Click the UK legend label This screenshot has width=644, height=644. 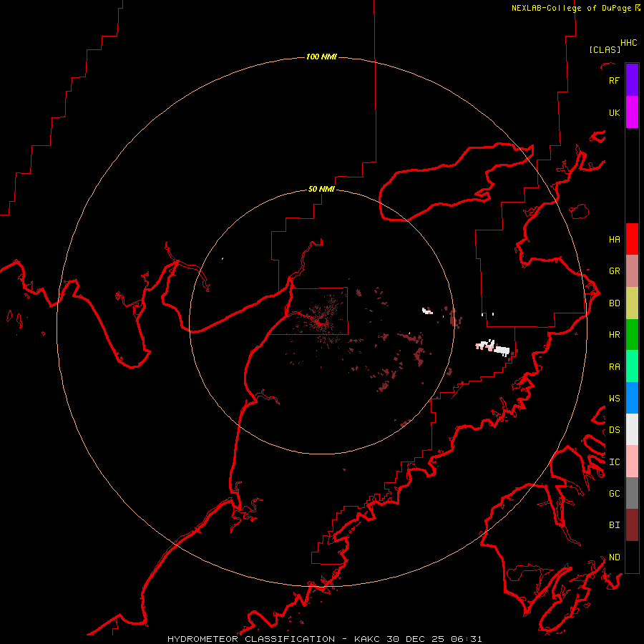coord(614,113)
